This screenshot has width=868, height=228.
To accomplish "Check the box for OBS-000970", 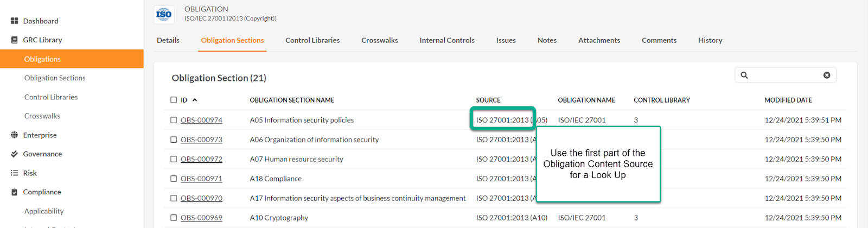I will [174, 198].
